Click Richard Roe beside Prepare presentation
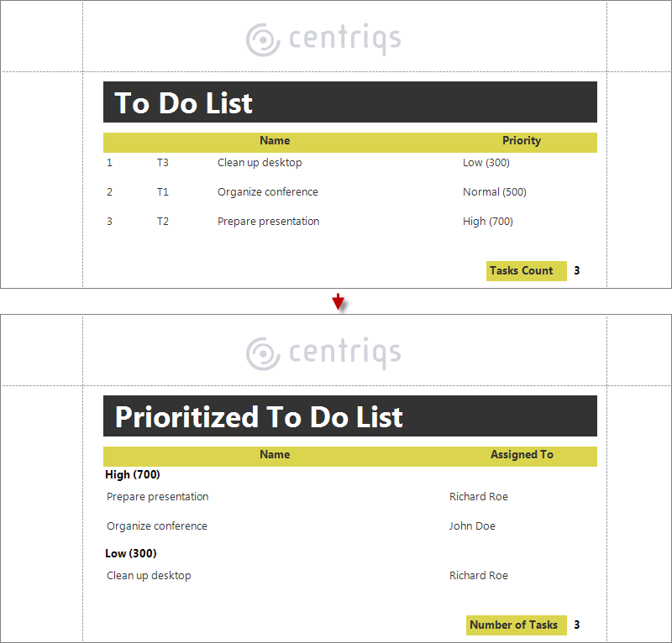Viewport: 672px width, 643px height. (x=479, y=497)
